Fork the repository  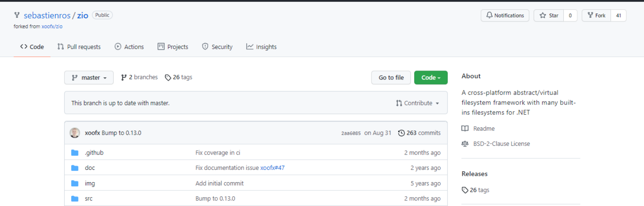[x=596, y=16]
